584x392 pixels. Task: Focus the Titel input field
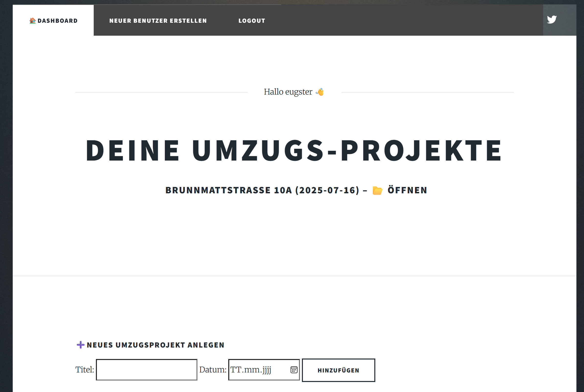[x=147, y=370]
